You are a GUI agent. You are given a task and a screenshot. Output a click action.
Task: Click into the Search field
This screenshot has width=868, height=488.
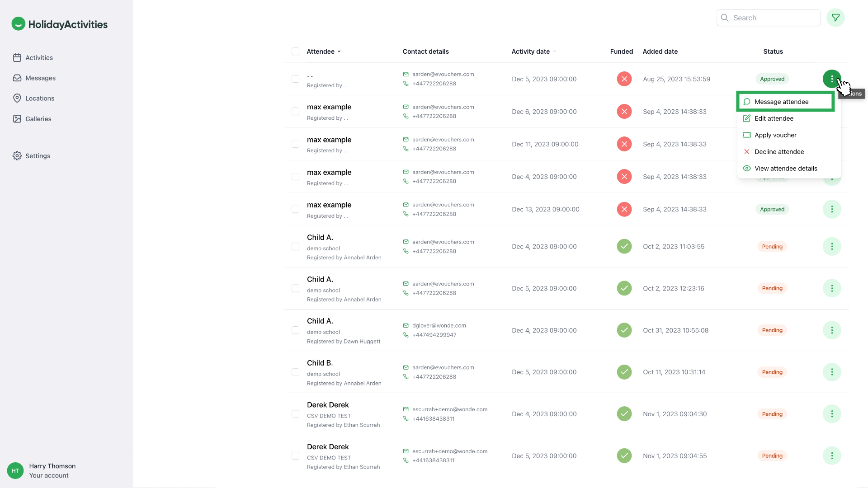[x=773, y=18]
